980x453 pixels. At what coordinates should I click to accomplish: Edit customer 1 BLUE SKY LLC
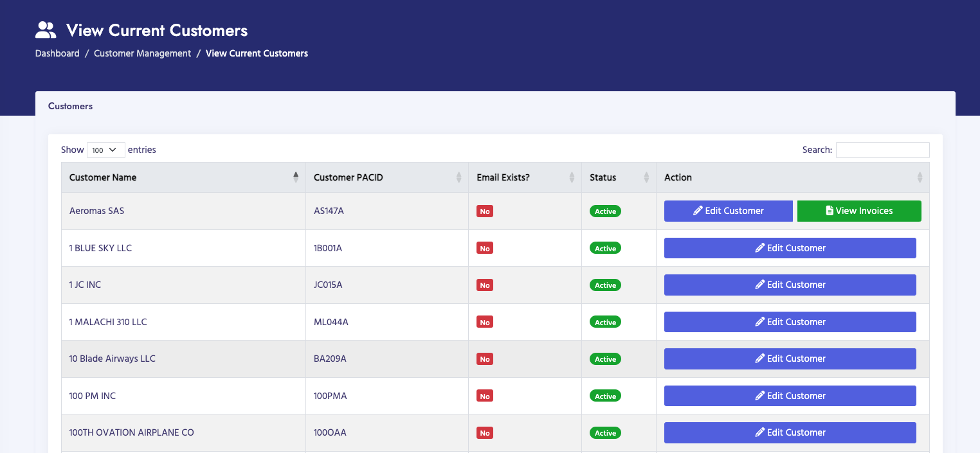(x=790, y=248)
